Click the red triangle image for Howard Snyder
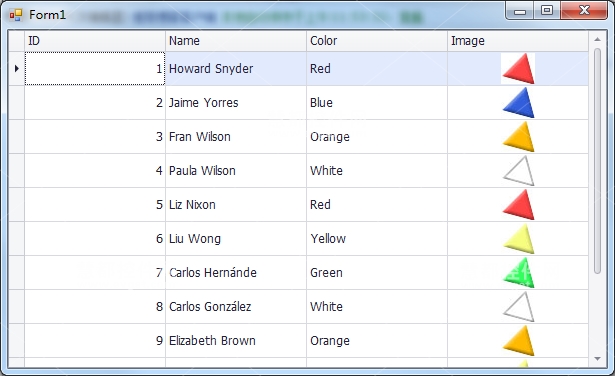The height and width of the screenshot is (376, 615). 518,69
